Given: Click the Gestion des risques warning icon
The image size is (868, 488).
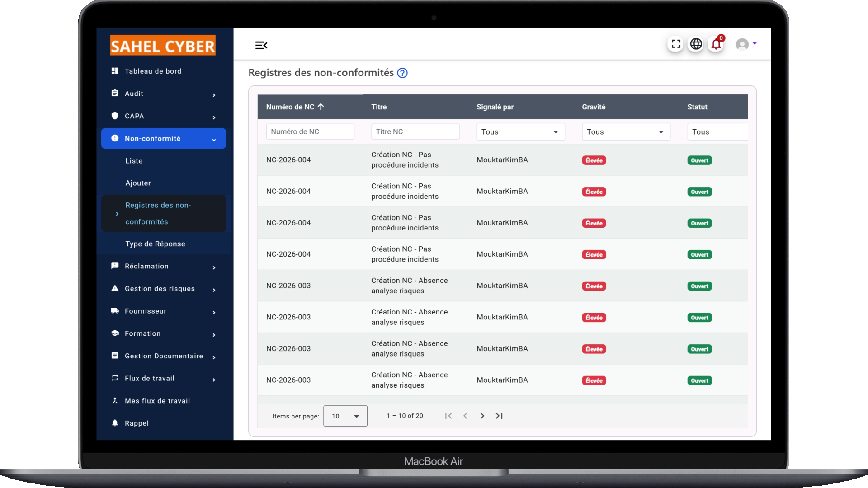Looking at the screenshot, I should click(x=115, y=288).
